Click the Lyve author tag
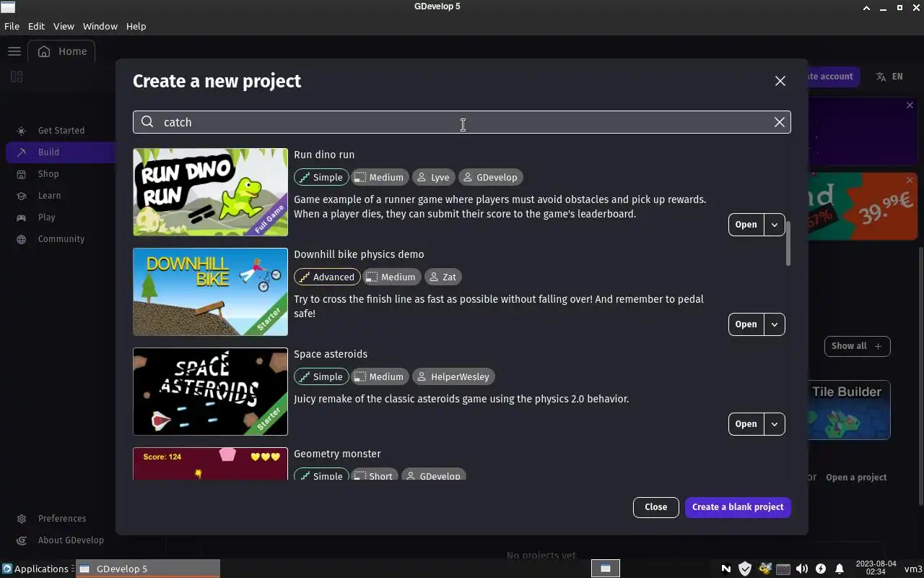 point(434,177)
